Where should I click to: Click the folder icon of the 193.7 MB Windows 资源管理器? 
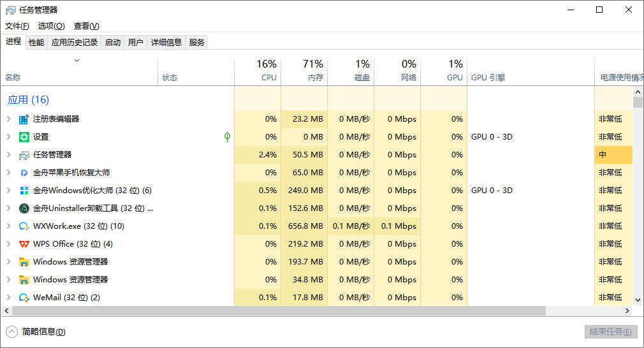pos(24,262)
